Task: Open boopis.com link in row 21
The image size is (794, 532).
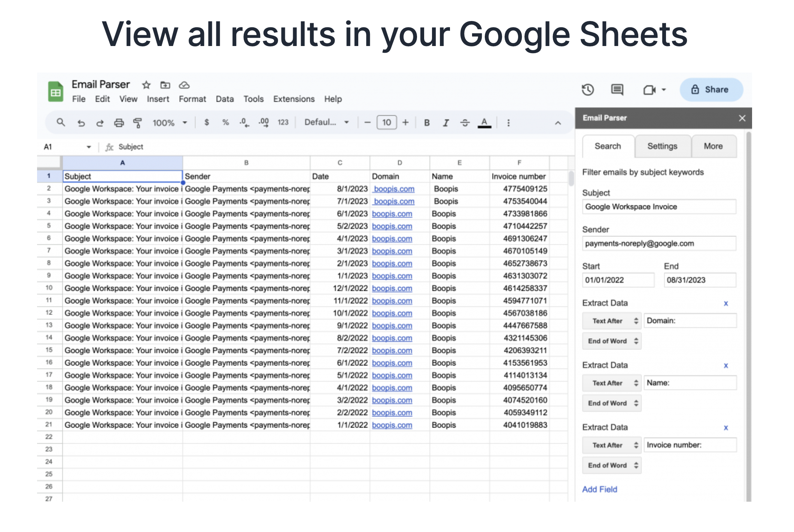Action: click(392, 425)
